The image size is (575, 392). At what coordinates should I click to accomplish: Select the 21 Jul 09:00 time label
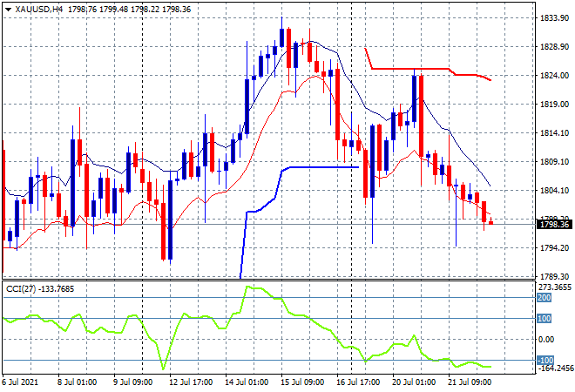470,382
